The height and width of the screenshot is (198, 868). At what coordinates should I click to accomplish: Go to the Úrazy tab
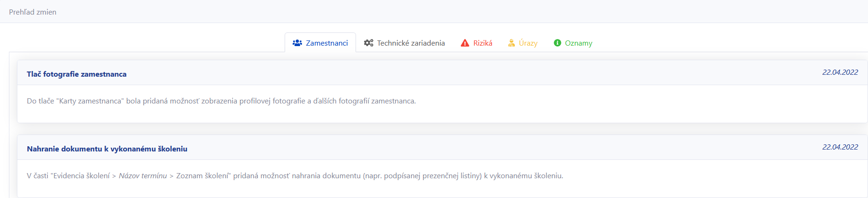[x=522, y=43]
